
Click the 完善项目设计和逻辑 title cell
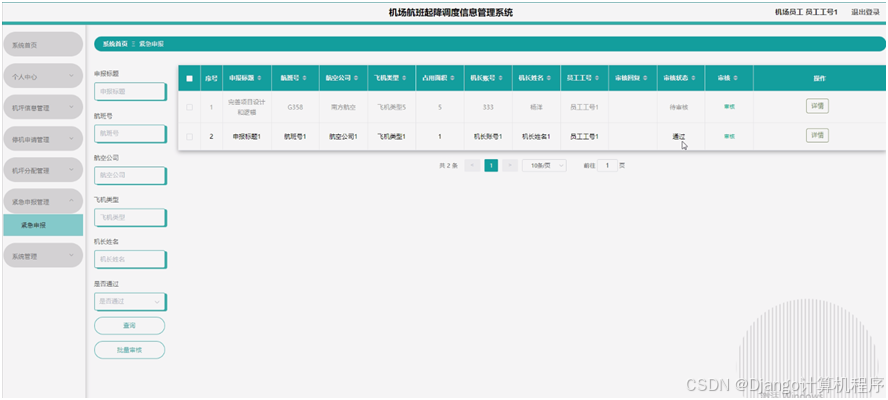pyautogui.click(x=246, y=107)
